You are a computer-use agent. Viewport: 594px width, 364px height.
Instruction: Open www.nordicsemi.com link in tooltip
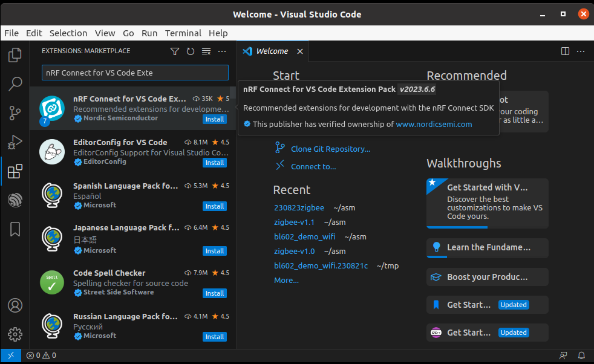pos(434,124)
